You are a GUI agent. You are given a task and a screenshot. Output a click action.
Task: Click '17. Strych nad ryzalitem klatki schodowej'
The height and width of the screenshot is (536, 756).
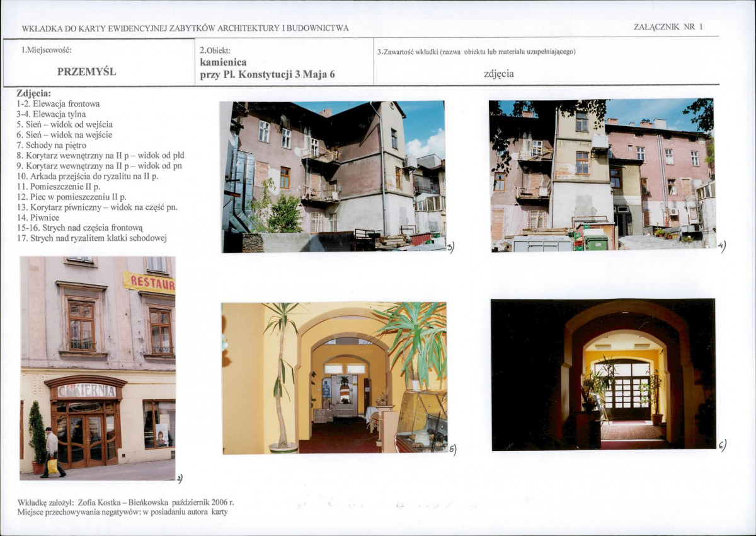click(91, 238)
